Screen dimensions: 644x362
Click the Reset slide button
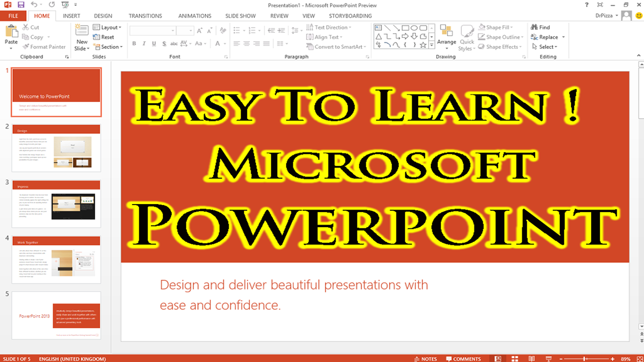(x=104, y=37)
